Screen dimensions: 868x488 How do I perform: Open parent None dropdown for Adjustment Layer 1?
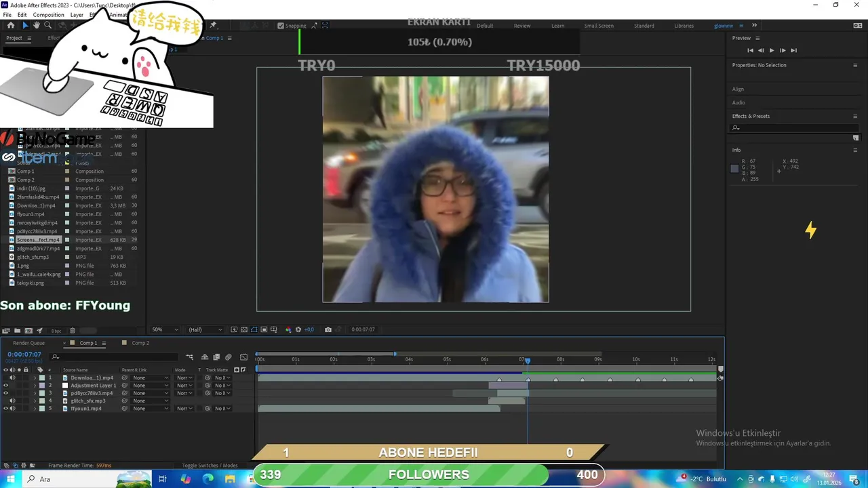tap(150, 385)
